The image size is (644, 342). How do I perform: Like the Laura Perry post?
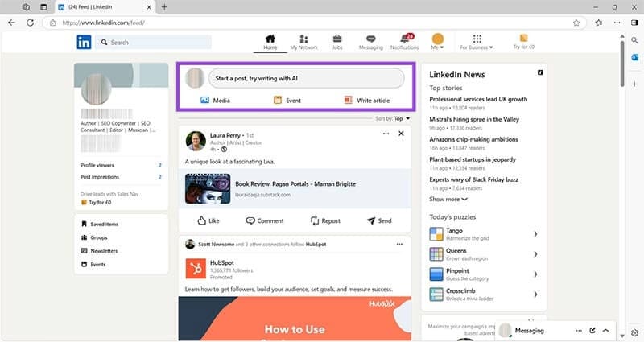click(208, 220)
